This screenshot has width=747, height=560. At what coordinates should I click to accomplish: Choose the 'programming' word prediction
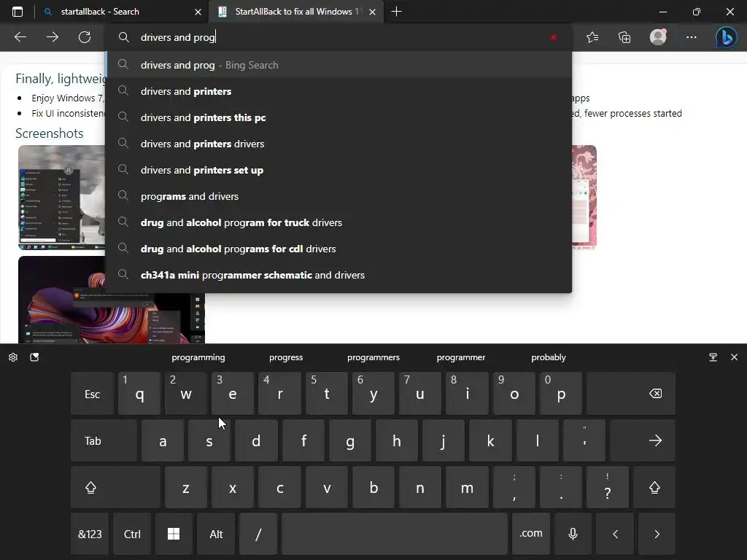coord(198,357)
